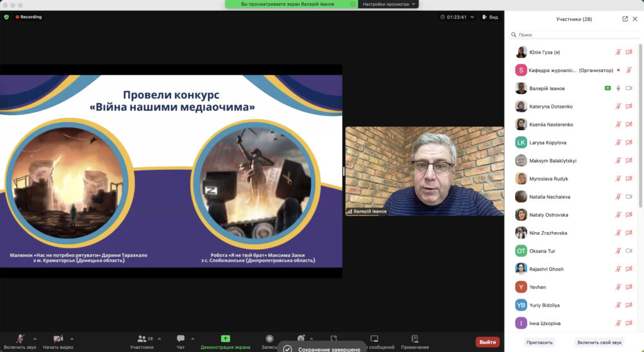Image resolution: width=644 pixels, height=352 pixels.
Task: Click Kateryna Dotsenko muted microphone icon
Action: click(618, 106)
